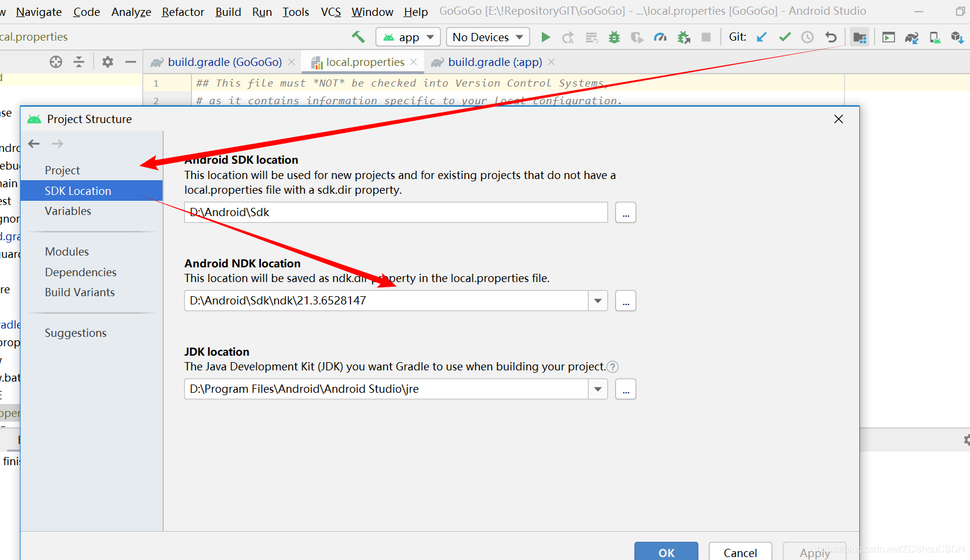Screen dimensions: 970x560
Task: Open the SDK Manager icon
Action: 957,38
